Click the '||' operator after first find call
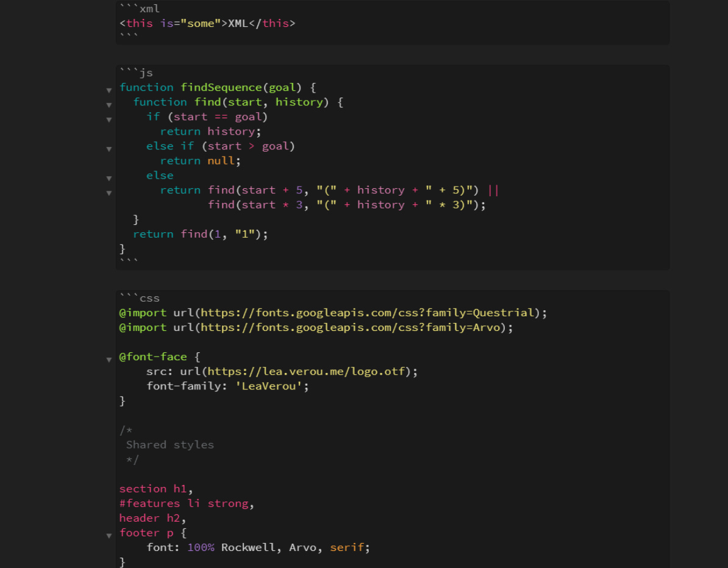This screenshot has width=728, height=568. click(x=493, y=190)
